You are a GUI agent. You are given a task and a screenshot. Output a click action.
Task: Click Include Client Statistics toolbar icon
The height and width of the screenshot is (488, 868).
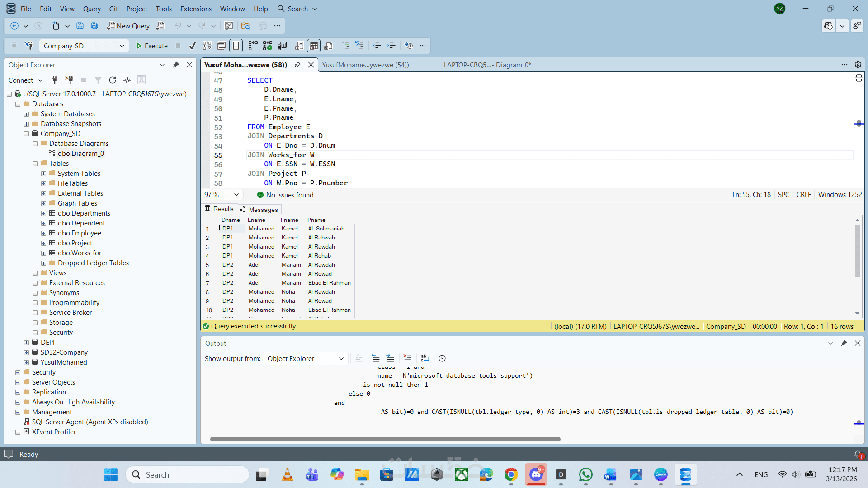(282, 46)
